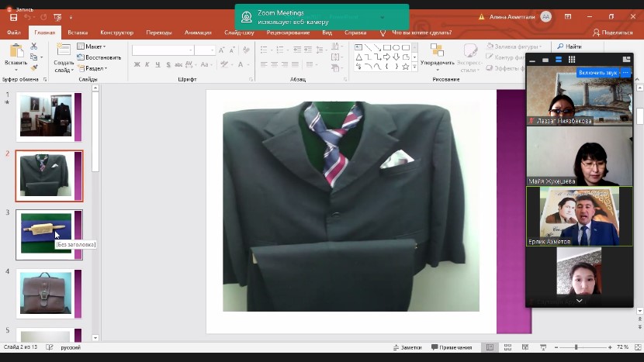644x362 pixels.
Task: Click the Cut scissors icon
Action: [34, 47]
